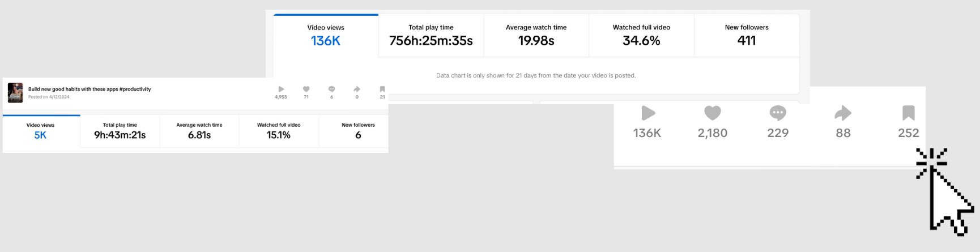The width and height of the screenshot is (980, 252).
Task: Open the Total play time 756h:25m:35s tab
Action: tap(431, 35)
